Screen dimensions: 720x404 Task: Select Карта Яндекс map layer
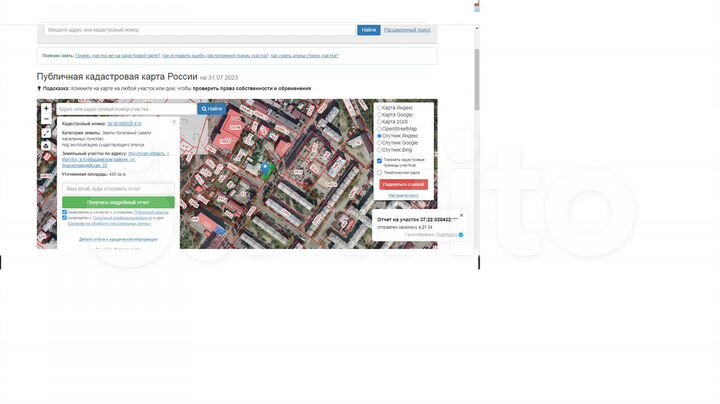pyautogui.click(x=379, y=107)
